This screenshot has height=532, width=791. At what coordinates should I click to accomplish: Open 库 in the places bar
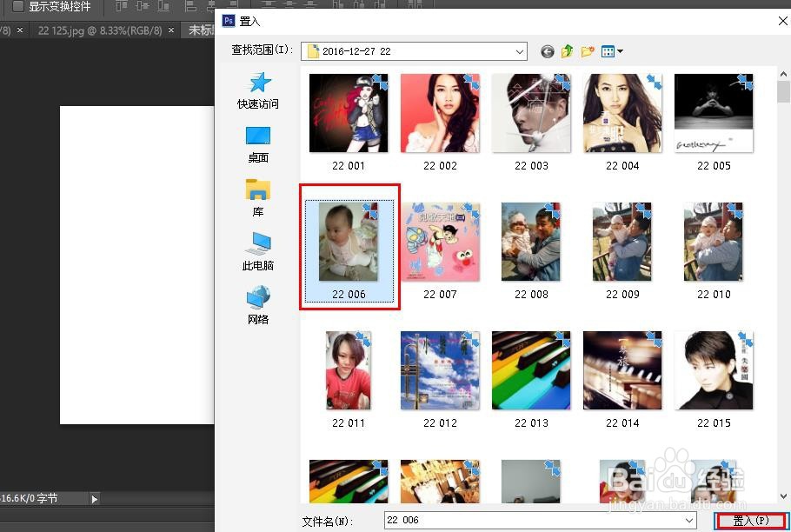[x=258, y=198]
